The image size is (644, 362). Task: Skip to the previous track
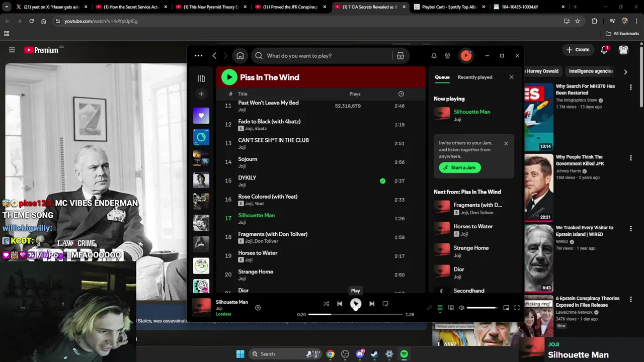pos(340,304)
